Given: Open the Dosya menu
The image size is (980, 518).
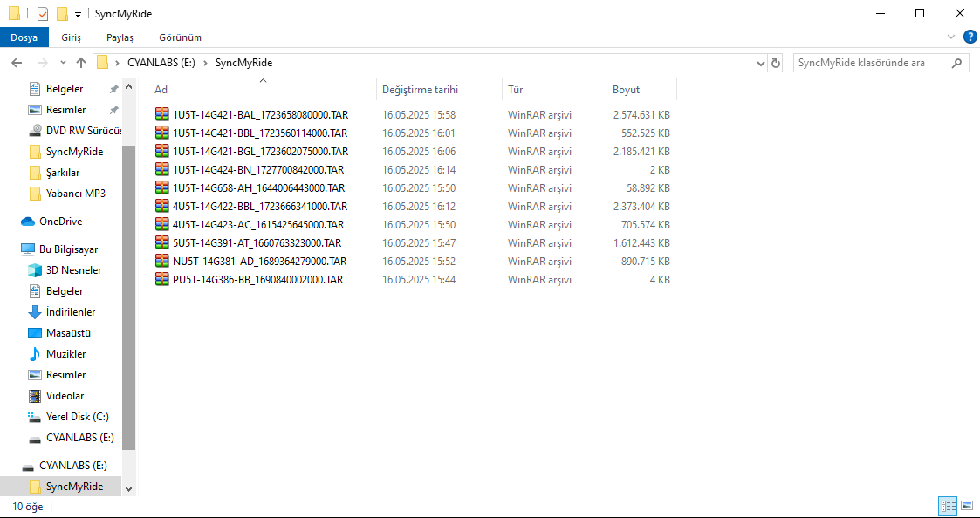Looking at the screenshot, I should point(24,37).
